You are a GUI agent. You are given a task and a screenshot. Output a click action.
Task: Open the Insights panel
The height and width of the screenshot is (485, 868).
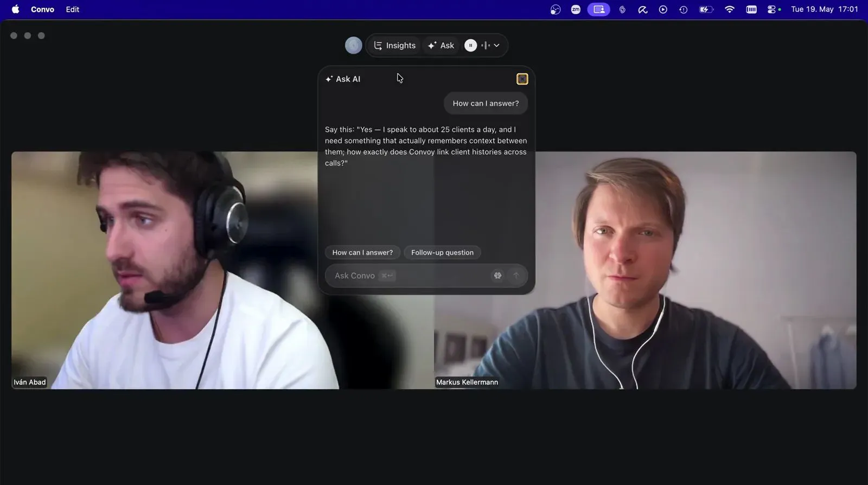coord(395,46)
